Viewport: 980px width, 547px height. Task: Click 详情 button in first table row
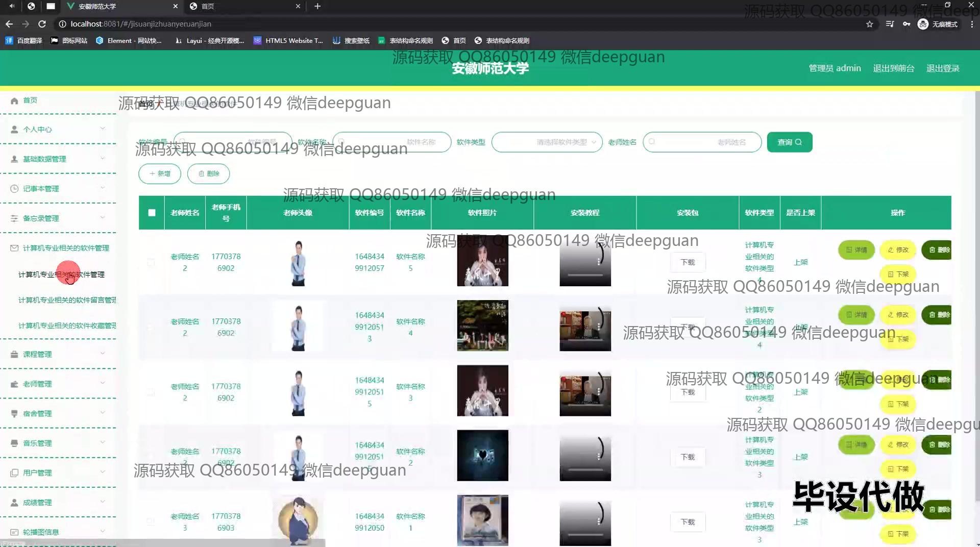click(x=856, y=250)
